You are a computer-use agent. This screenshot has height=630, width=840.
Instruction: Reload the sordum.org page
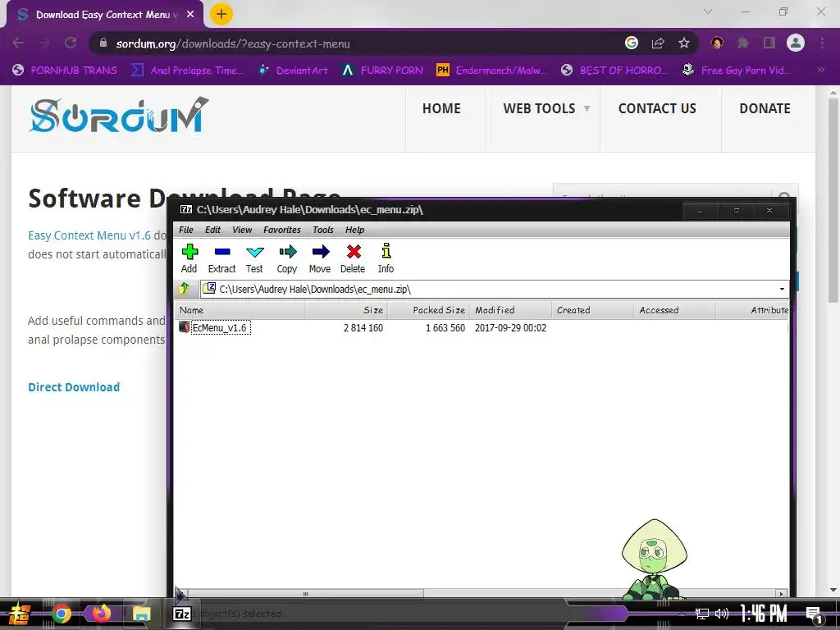coord(71,43)
